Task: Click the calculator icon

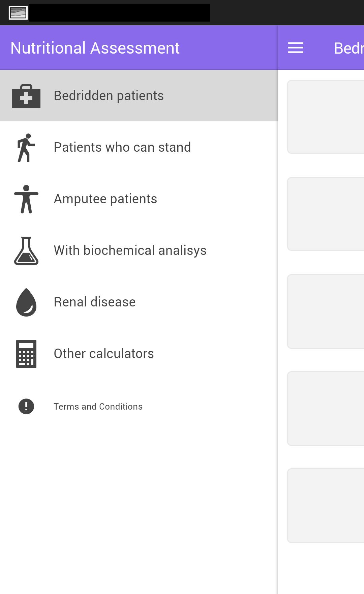Action: coord(26,354)
